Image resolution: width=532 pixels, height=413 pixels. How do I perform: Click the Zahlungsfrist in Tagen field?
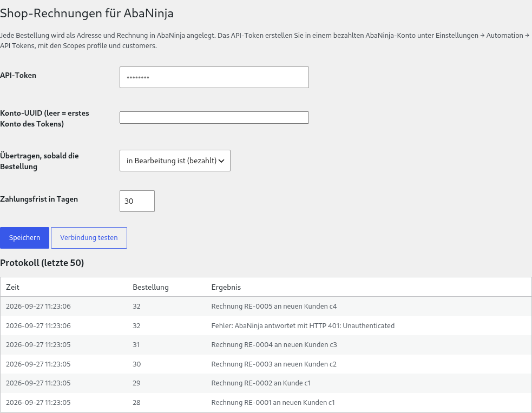pyautogui.click(x=137, y=201)
